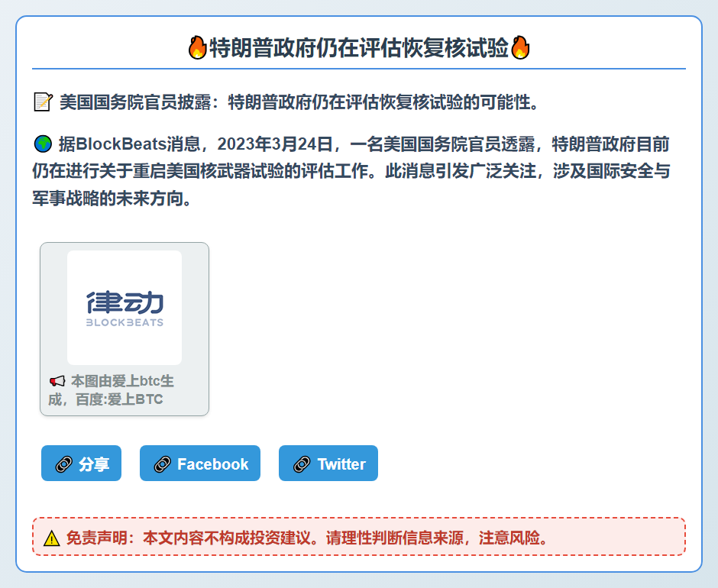This screenshot has height=588, width=718.
Task: Click the globe icon before 据BlockBeats消息
Action: tap(43, 144)
